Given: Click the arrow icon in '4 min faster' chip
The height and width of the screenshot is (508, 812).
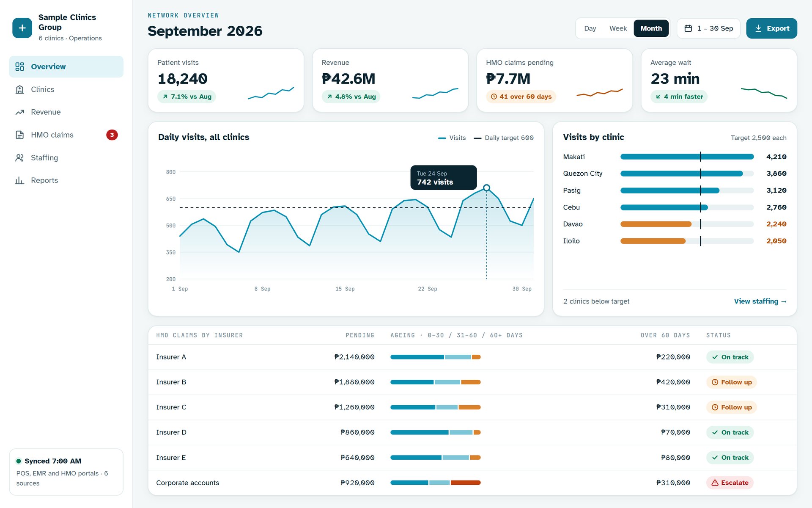Looking at the screenshot, I should pos(658,97).
